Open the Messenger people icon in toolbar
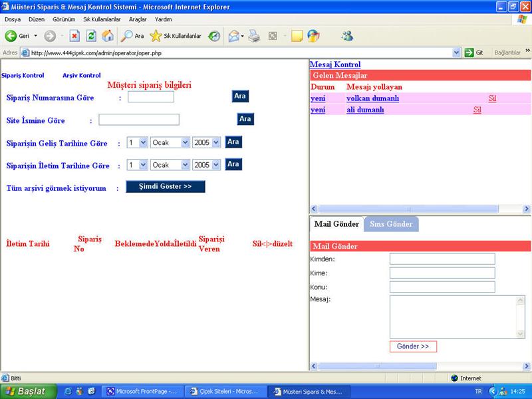 (x=347, y=36)
